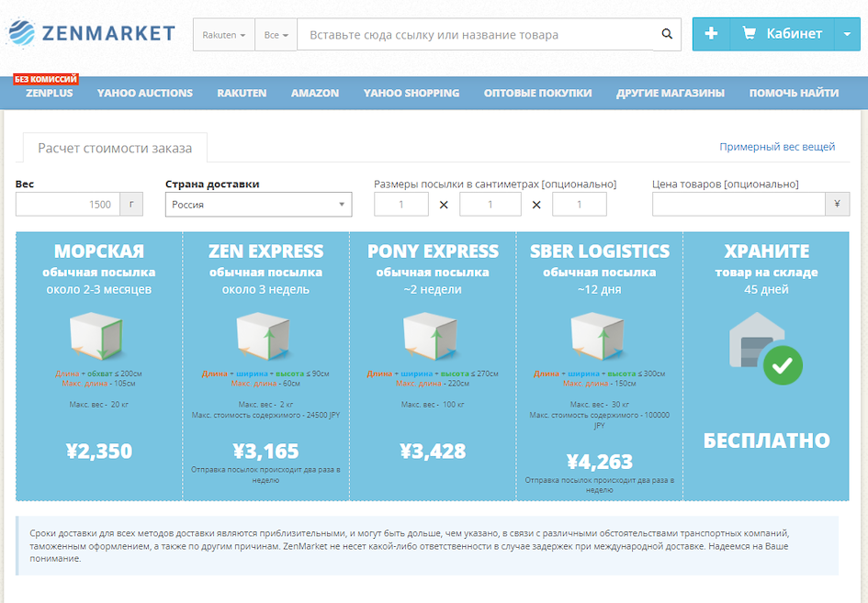Click the sea shipping box image

pyautogui.click(x=96, y=336)
